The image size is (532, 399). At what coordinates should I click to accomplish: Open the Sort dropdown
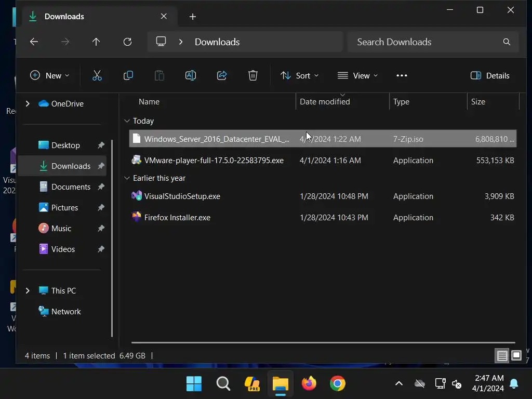point(300,75)
